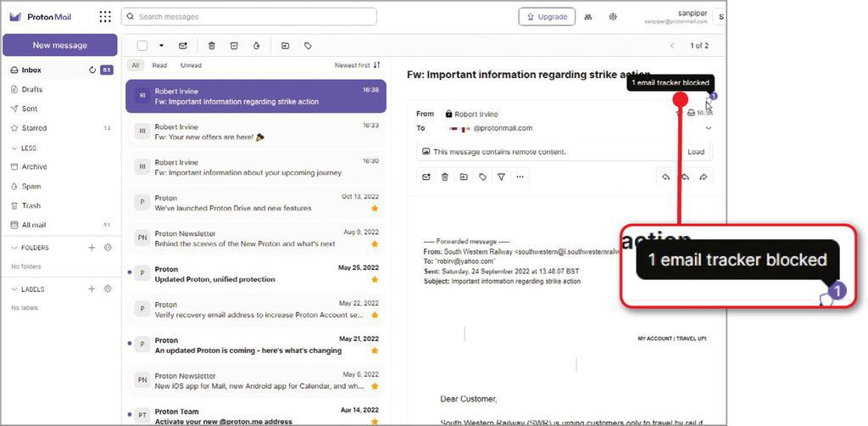This screenshot has width=868, height=426.
Task: Toggle star on Verify recovery email message
Action: pos(375,315)
